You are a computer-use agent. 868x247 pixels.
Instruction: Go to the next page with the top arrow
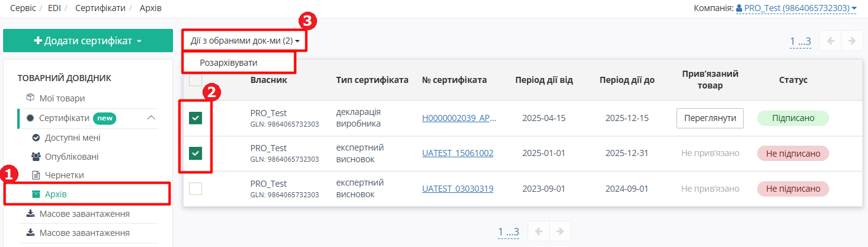(x=851, y=41)
